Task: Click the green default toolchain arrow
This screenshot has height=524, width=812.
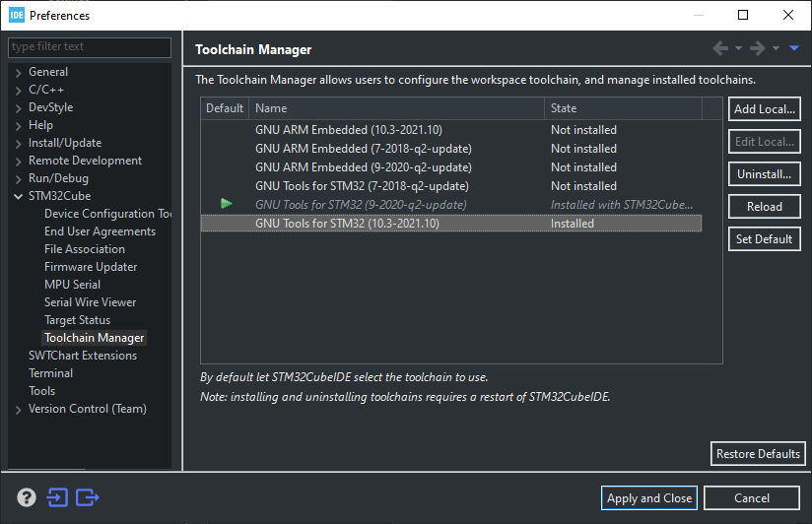Action: (227, 204)
